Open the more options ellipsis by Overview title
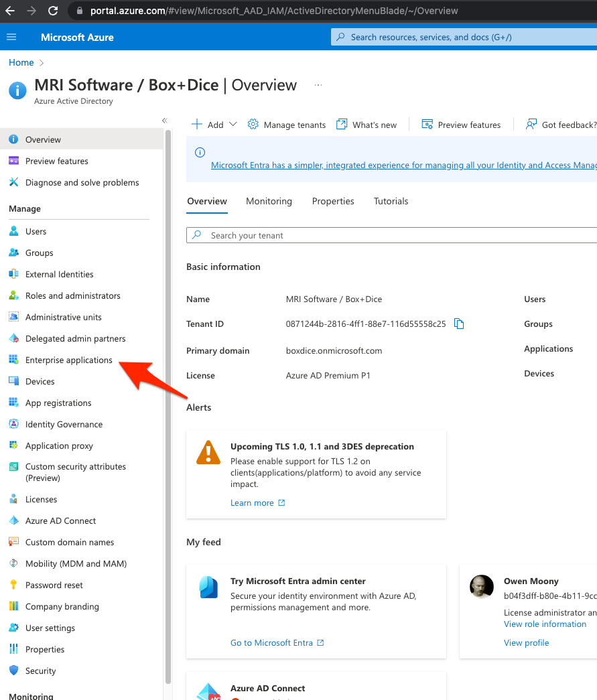This screenshot has width=597, height=700. 318,85
